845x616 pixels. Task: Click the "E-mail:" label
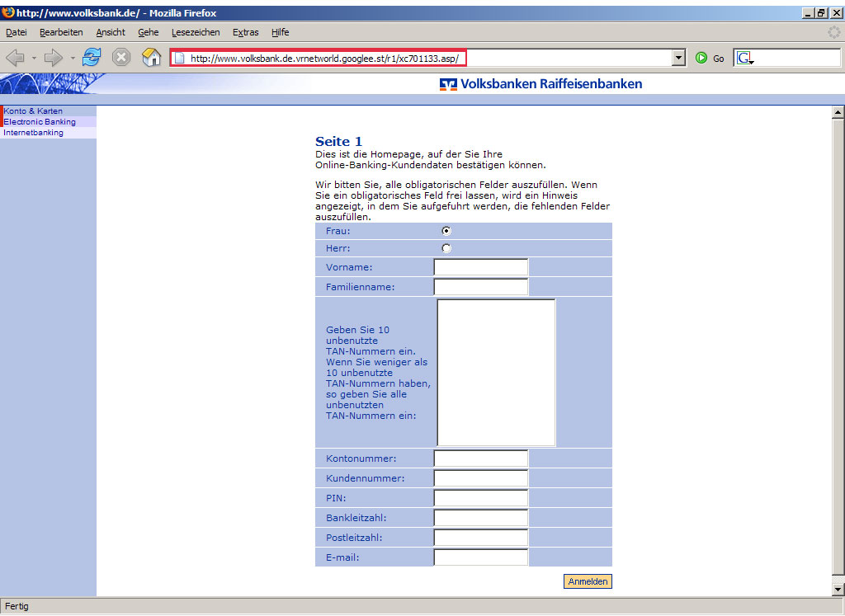342,557
